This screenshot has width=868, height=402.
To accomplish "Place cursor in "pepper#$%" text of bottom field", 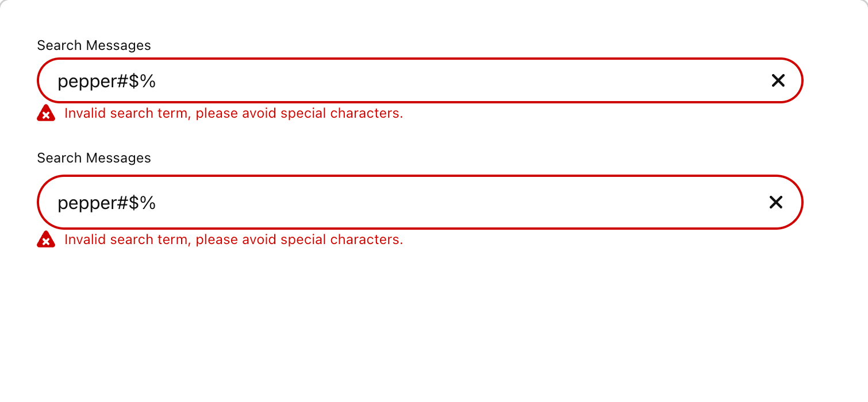I will coord(107,203).
